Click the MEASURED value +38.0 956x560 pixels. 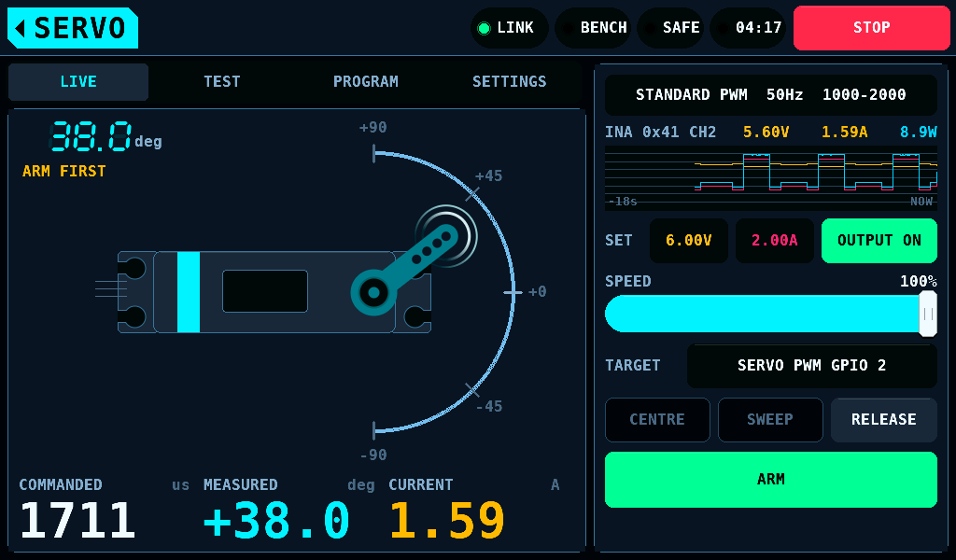pyautogui.click(x=276, y=521)
